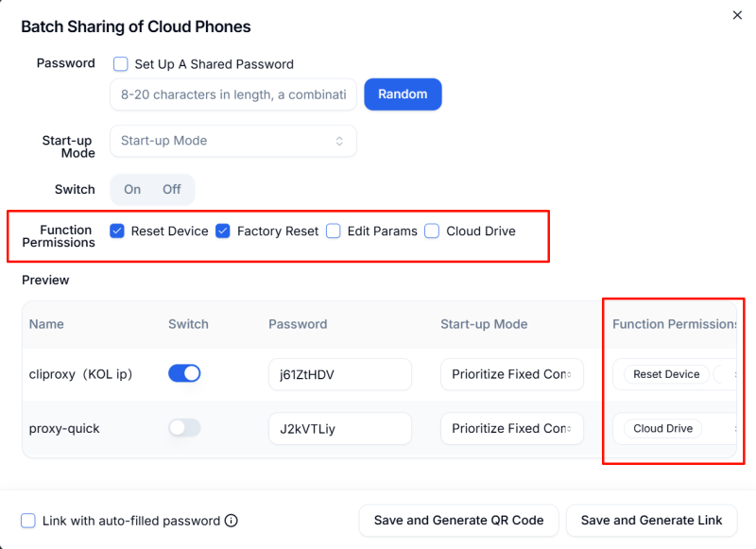Uncheck the Factory Reset permission
The height and width of the screenshot is (549, 756).
pos(223,231)
